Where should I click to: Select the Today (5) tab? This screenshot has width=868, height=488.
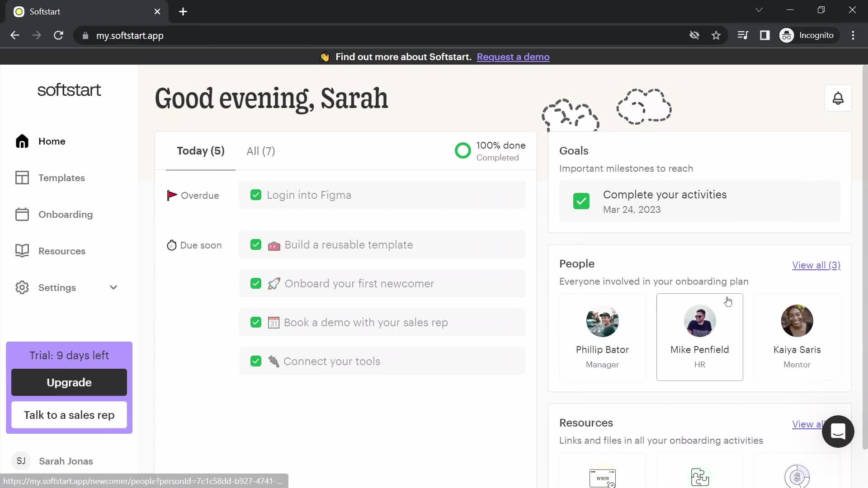pos(201,151)
